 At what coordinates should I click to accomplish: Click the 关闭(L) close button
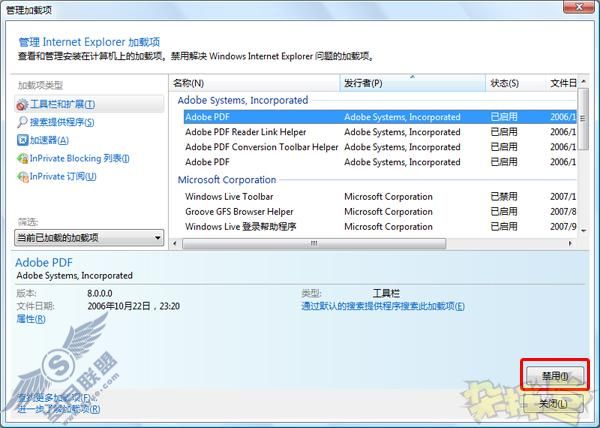553,404
